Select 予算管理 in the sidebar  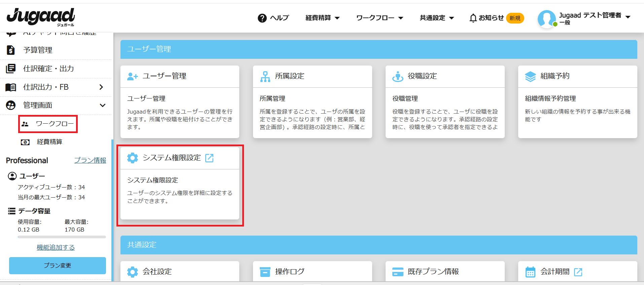(38, 50)
